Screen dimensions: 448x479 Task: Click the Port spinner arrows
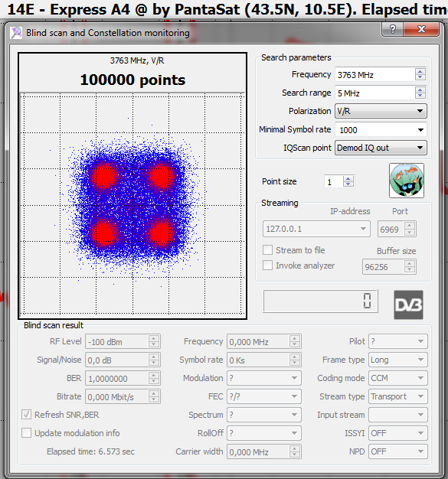(x=410, y=229)
